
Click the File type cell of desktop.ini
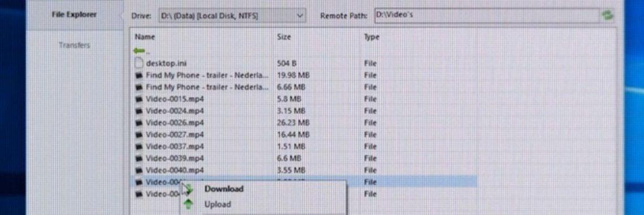(370, 63)
